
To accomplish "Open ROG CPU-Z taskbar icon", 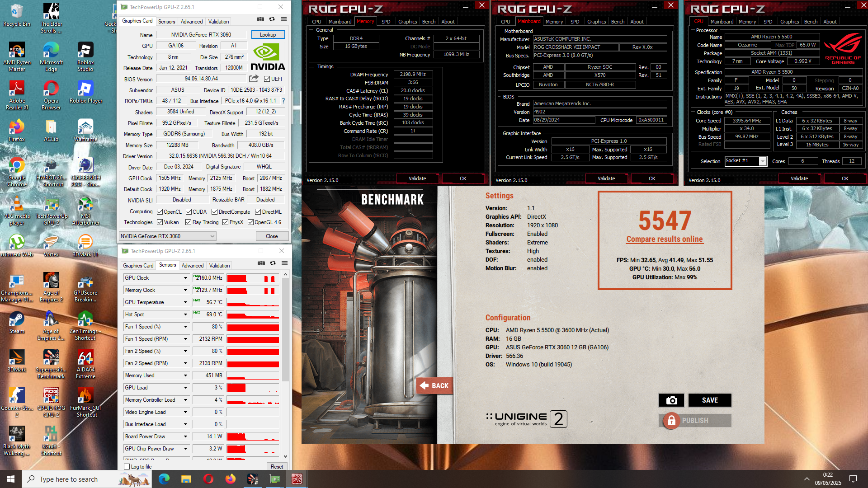I will point(297,479).
